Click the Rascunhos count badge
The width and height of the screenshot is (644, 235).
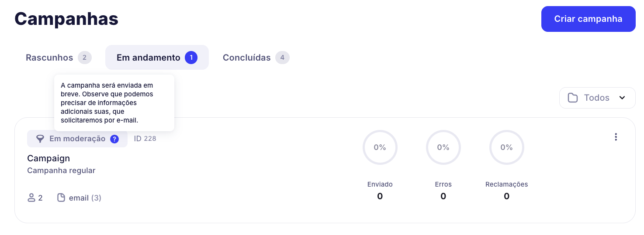85,58
